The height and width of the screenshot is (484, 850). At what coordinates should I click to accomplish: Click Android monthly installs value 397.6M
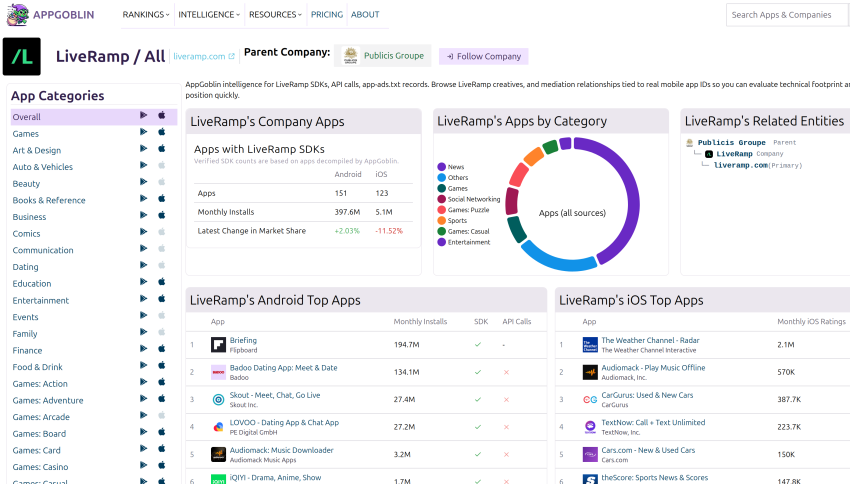(347, 212)
